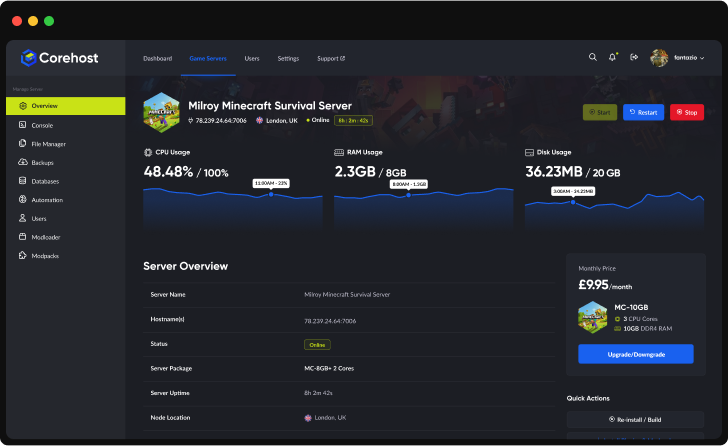Click the Upgrade/Downgrade button
The width and height of the screenshot is (728, 446).
636,354
